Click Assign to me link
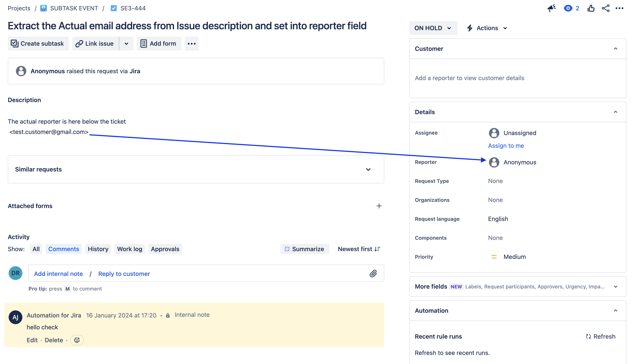The image size is (635, 364). [506, 146]
